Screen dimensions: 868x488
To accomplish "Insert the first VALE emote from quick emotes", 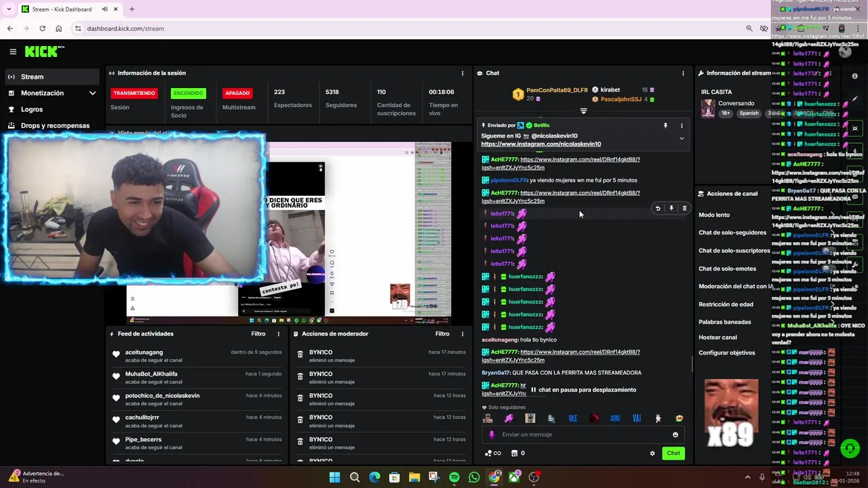I will 572,418.
